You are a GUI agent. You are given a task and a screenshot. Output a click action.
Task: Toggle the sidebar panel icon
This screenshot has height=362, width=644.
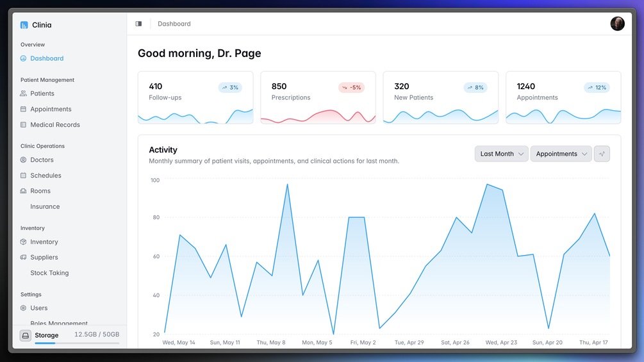[x=139, y=24]
